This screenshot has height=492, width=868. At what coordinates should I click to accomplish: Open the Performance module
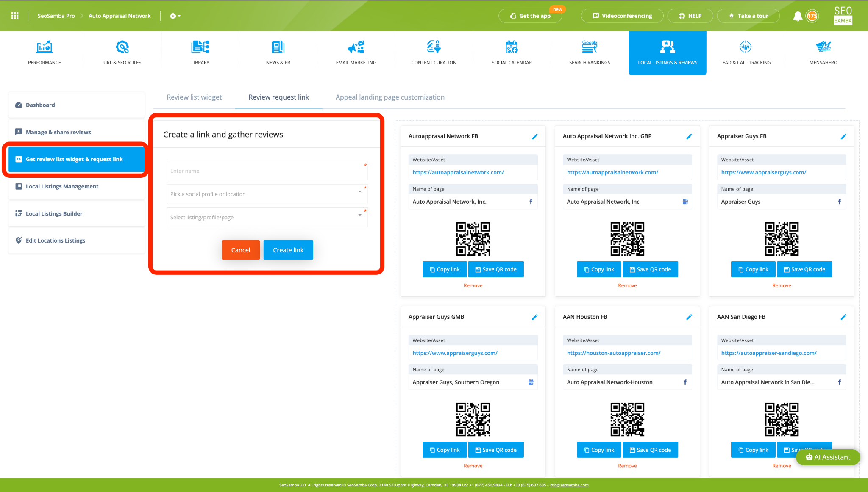tap(45, 53)
